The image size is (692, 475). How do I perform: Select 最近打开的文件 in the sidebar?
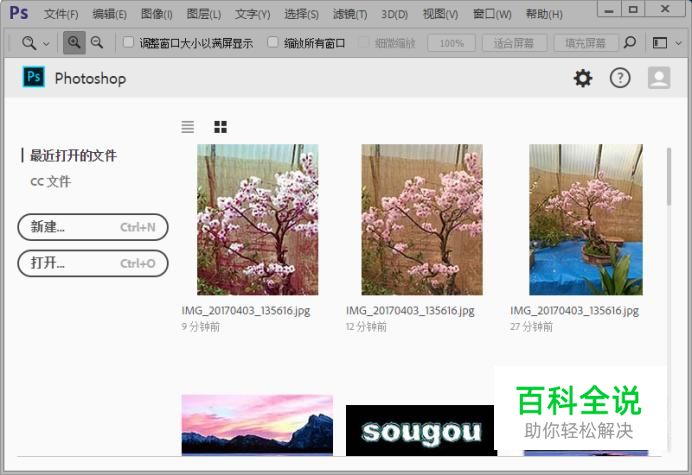tap(73, 155)
